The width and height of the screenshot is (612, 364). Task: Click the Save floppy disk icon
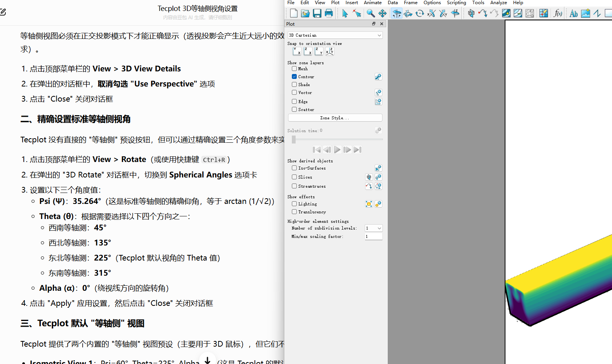pyautogui.click(x=317, y=14)
